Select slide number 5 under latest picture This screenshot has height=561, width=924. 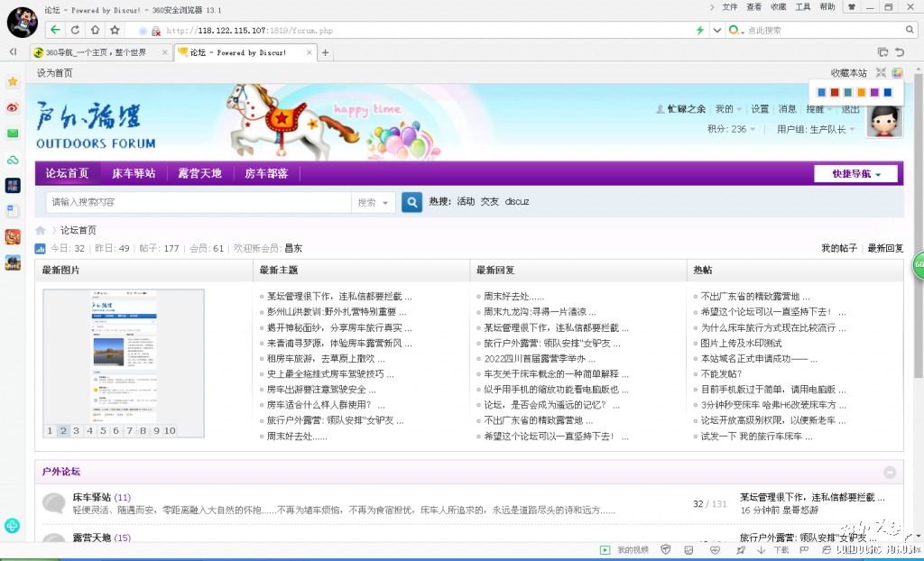point(103,431)
